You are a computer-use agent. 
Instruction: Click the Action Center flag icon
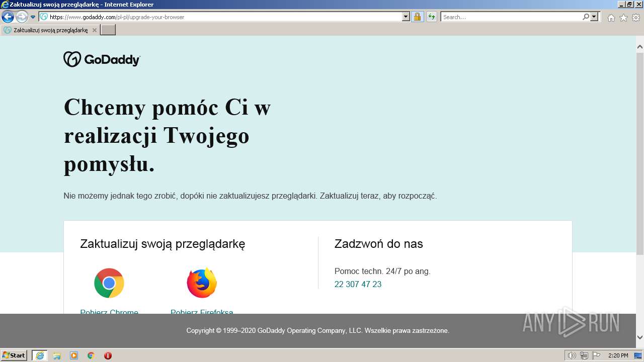595,355
